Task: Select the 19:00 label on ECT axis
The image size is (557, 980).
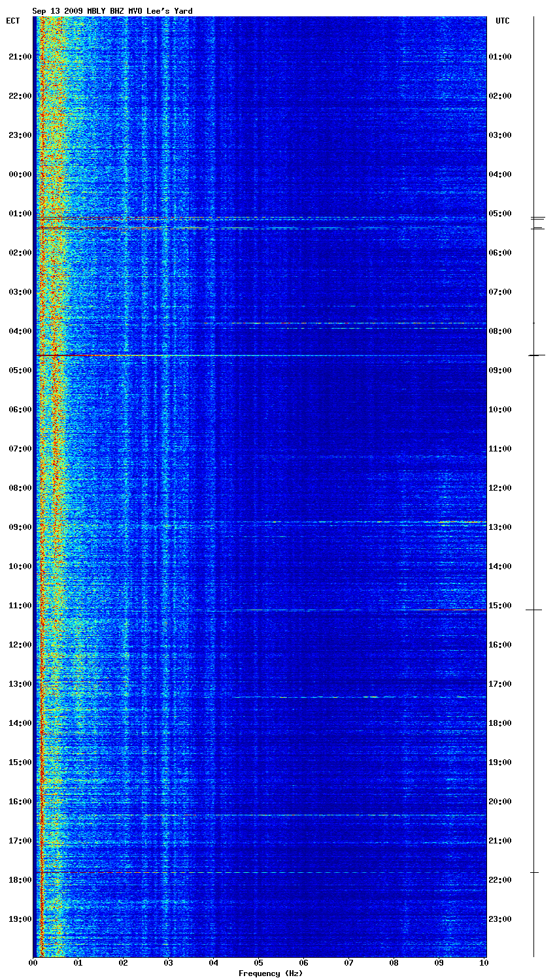Action: (20, 919)
